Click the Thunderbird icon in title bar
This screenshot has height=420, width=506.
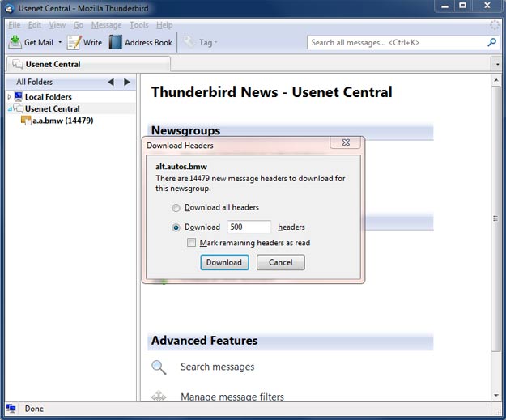click(x=9, y=9)
